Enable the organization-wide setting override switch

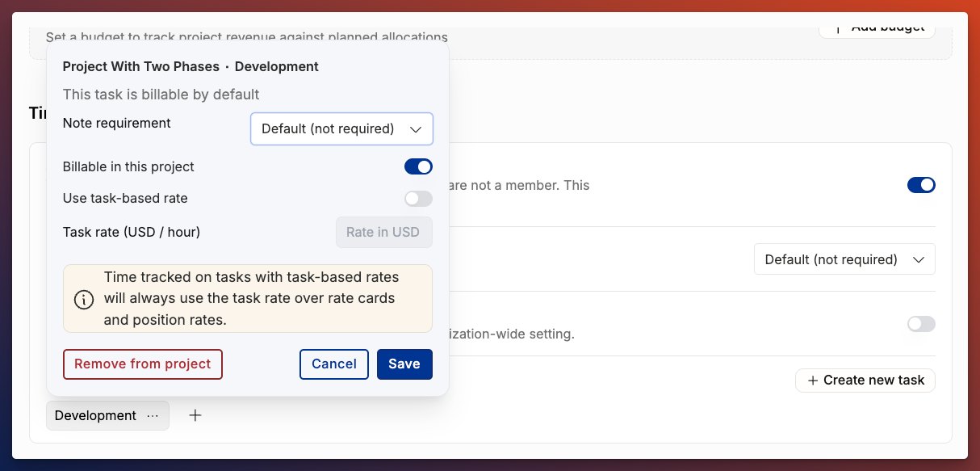tap(921, 324)
